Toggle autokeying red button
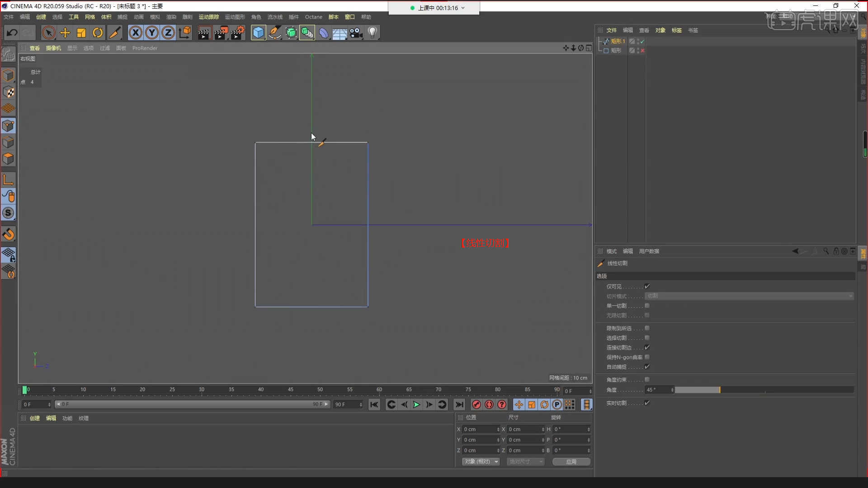The image size is (868, 488). coord(489,405)
